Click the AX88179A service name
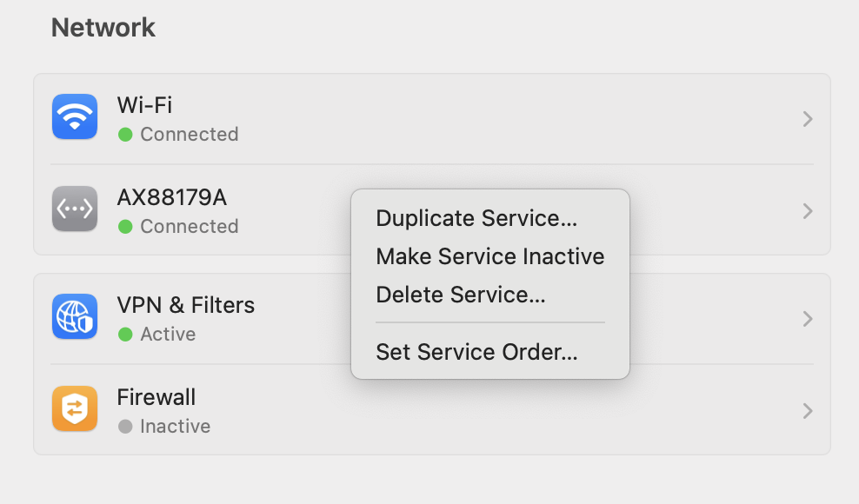This screenshot has width=859, height=504. pos(172,197)
